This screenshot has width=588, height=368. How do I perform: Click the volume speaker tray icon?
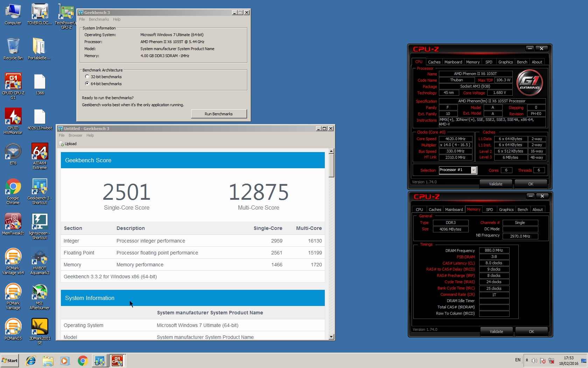point(534,361)
